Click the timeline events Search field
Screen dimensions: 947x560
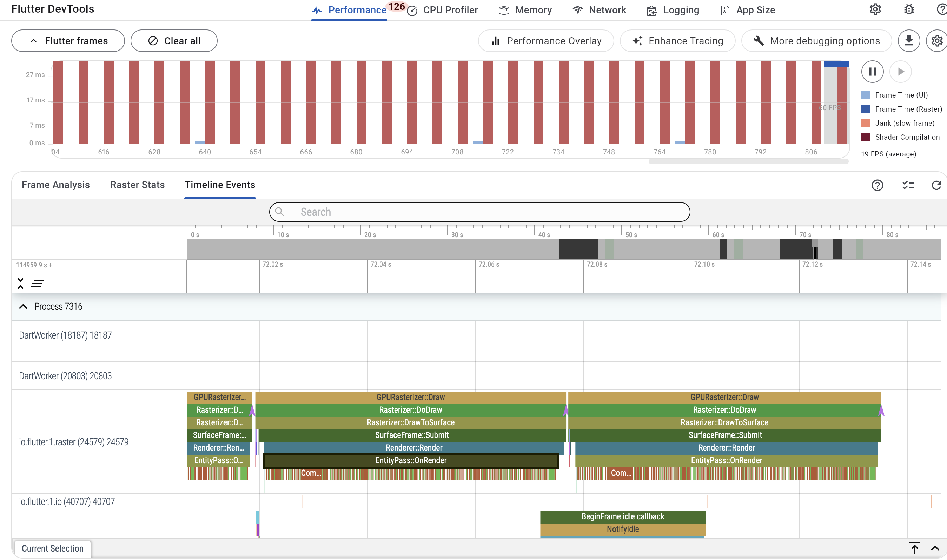479,212
